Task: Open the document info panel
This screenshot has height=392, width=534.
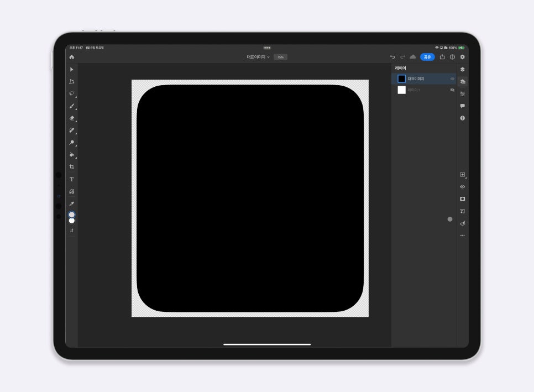Action: 463,118
